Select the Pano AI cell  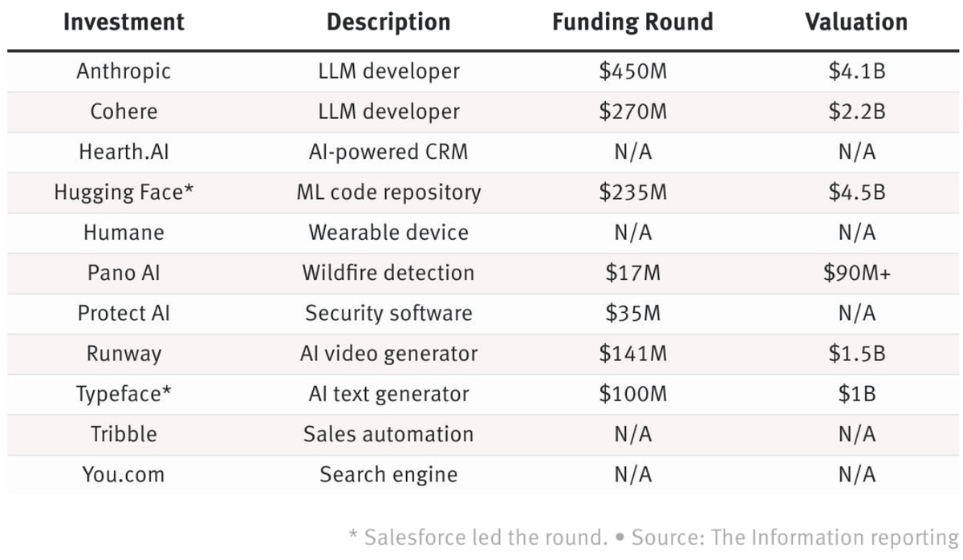124,273
